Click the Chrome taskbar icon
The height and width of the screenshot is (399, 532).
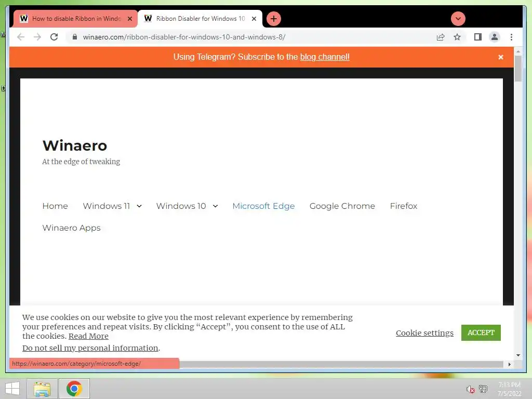coord(74,389)
